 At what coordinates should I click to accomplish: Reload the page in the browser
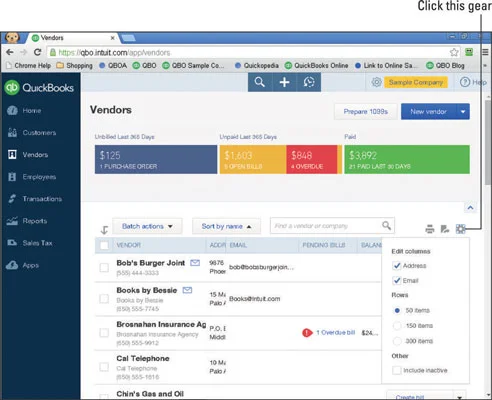(x=37, y=52)
